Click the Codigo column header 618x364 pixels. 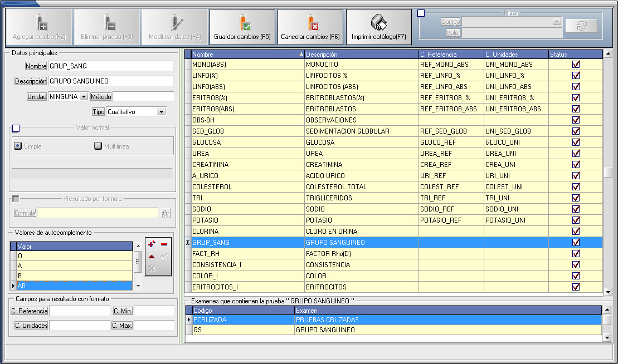[x=243, y=311]
